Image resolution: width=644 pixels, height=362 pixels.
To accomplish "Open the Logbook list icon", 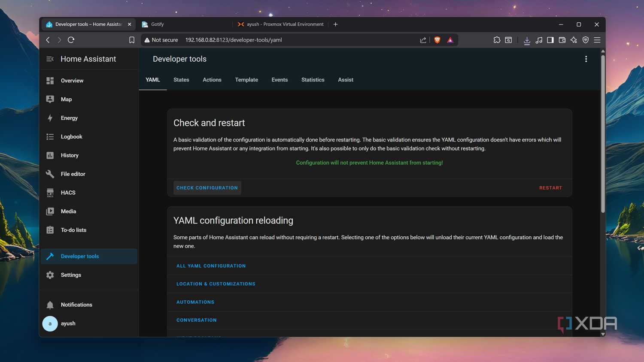I will 50,136.
